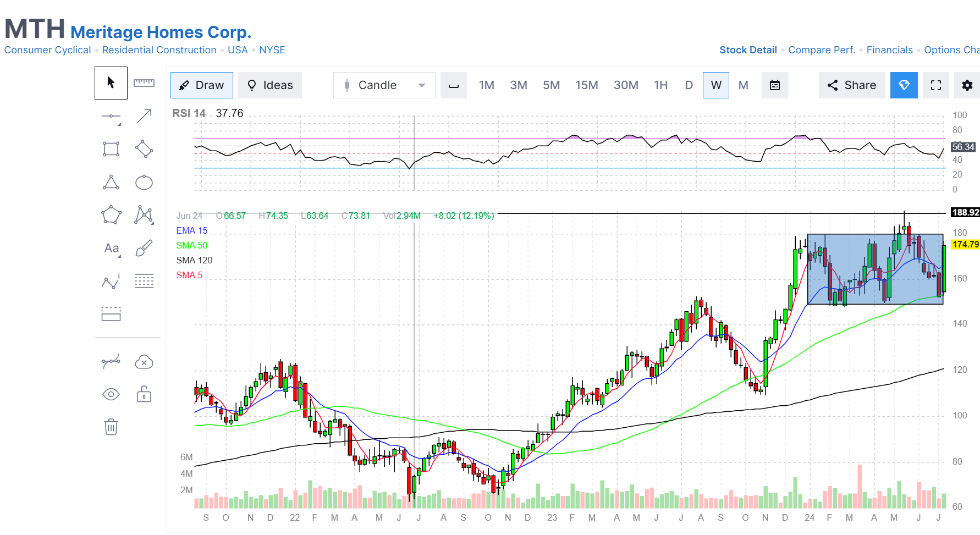Pick the arrow line tool

[144, 116]
